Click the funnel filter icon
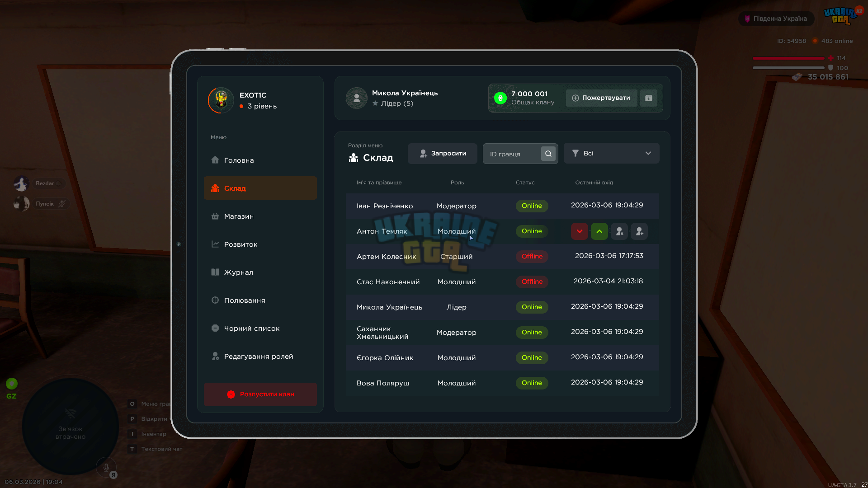 pyautogui.click(x=576, y=153)
